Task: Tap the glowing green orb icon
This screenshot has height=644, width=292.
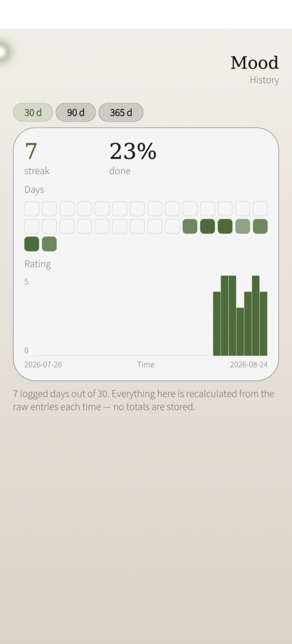Action: pos(3,52)
